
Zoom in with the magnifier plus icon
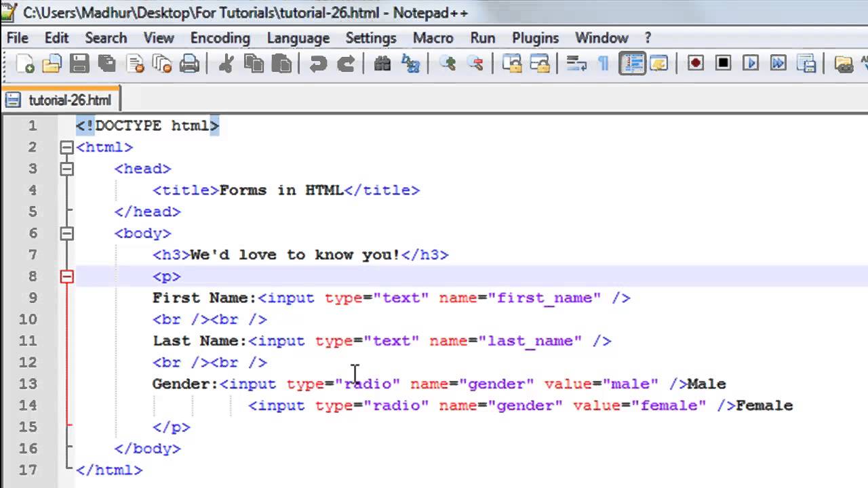click(448, 64)
